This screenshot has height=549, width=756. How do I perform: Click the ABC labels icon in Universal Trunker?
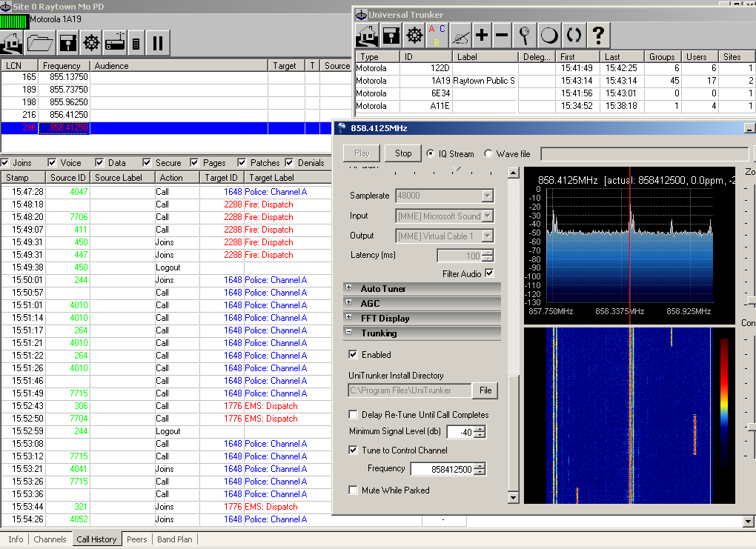pos(437,35)
